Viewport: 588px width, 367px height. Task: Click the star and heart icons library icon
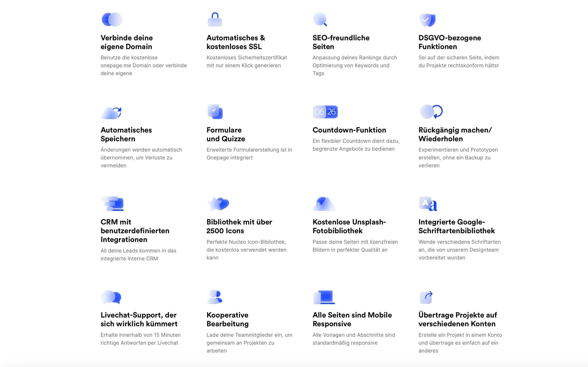[x=218, y=204]
